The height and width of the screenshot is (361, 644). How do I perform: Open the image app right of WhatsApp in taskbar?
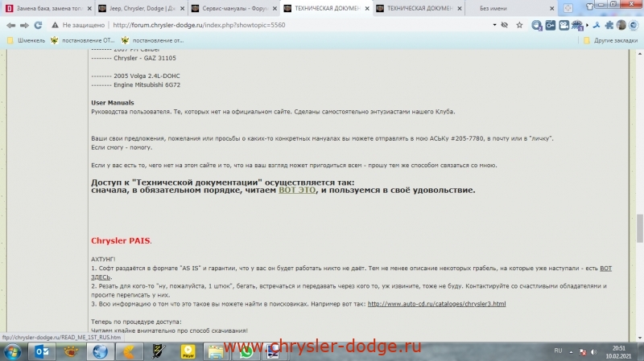[x=272, y=352]
